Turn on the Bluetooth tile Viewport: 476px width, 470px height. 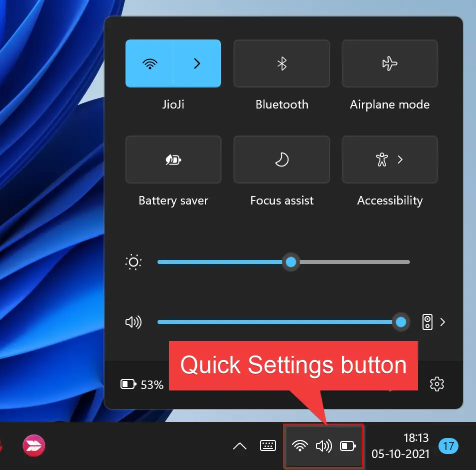tap(281, 64)
